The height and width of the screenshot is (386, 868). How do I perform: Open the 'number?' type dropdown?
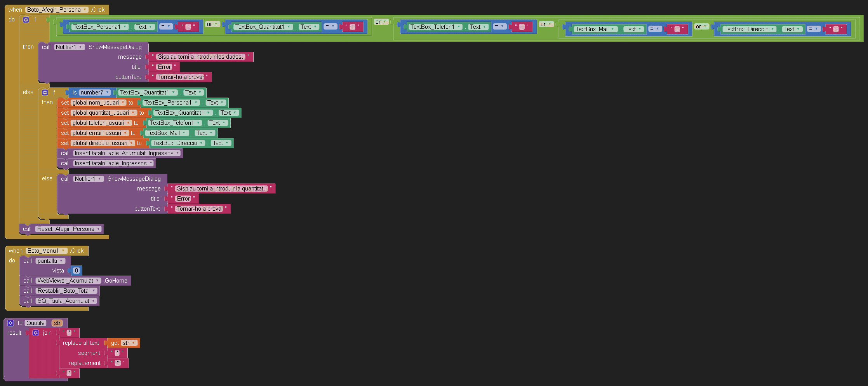[x=108, y=93]
